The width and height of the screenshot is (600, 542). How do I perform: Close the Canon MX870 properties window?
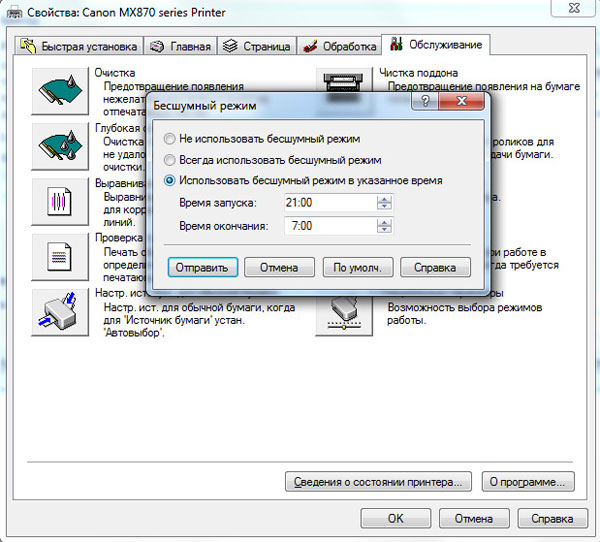pyautogui.click(x=574, y=8)
